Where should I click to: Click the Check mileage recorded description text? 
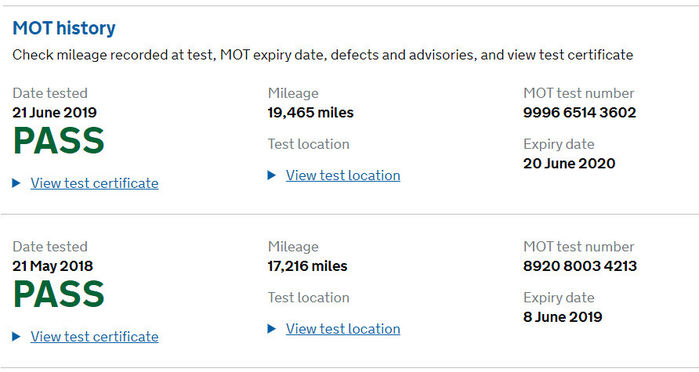(323, 55)
